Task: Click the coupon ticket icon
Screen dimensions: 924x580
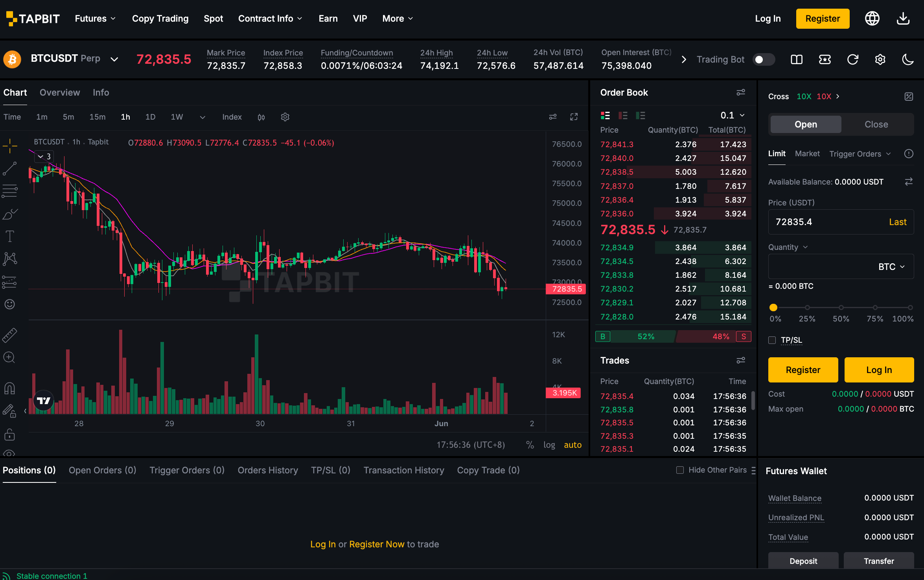Action: coord(825,59)
